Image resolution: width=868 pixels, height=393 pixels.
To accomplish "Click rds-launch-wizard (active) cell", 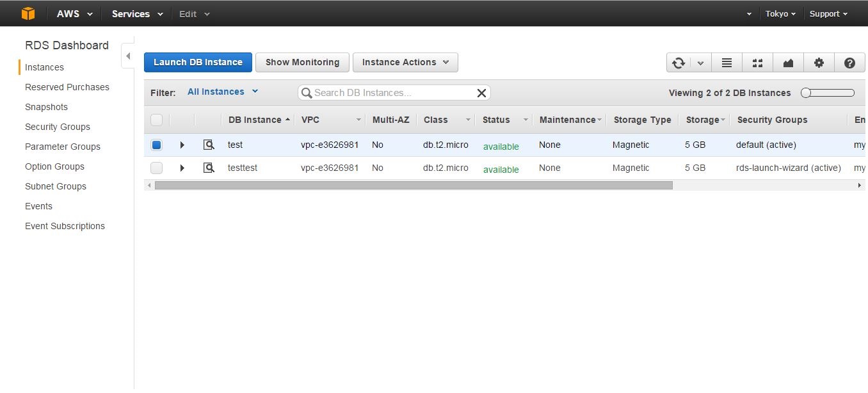I will click(x=789, y=168).
